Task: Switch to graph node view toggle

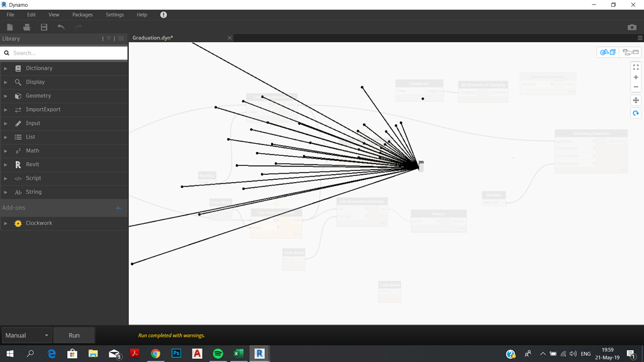Action: (x=631, y=52)
